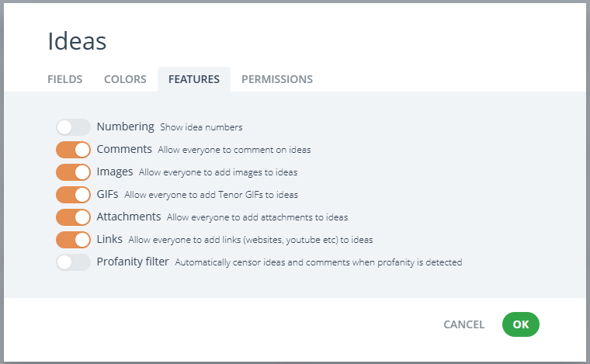This screenshot has width=590, height=364.
Task: Turn off the Images toggle switch
Action: [74, 172]
